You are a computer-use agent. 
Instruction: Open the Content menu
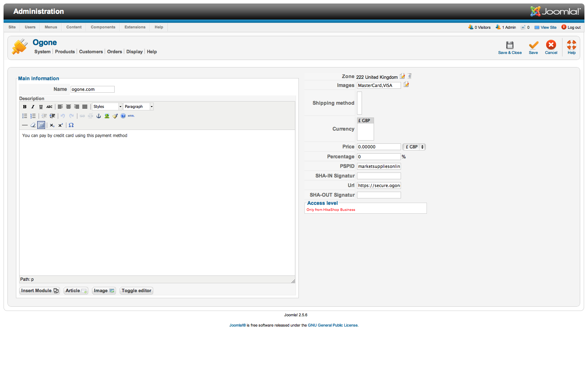click(74, 27)
